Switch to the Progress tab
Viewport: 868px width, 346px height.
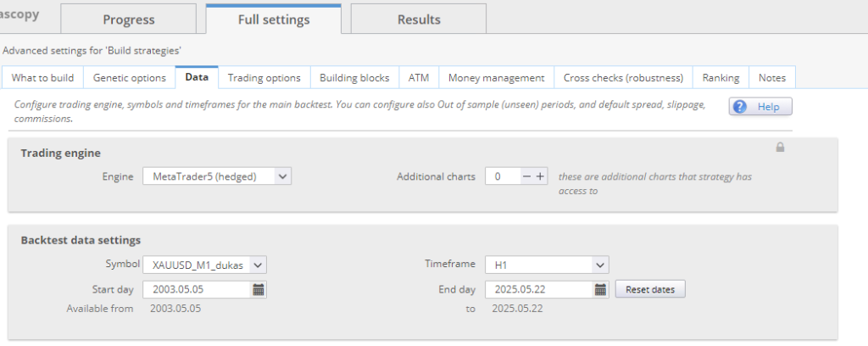click(x=129, y=20)
